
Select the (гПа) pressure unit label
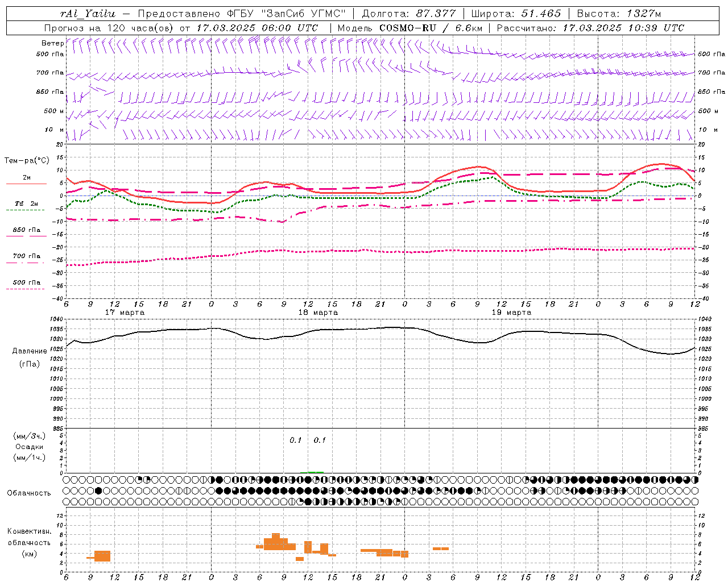tap(30, 364)
